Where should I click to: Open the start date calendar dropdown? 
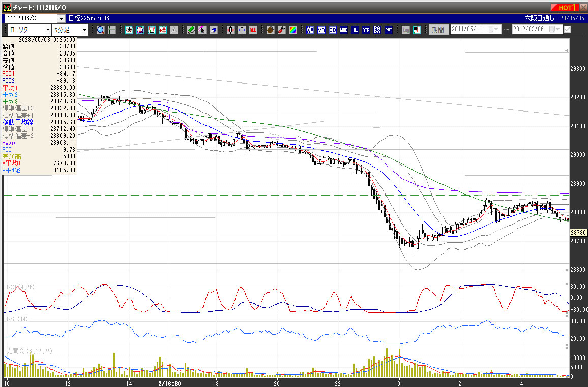click(493, 29)
